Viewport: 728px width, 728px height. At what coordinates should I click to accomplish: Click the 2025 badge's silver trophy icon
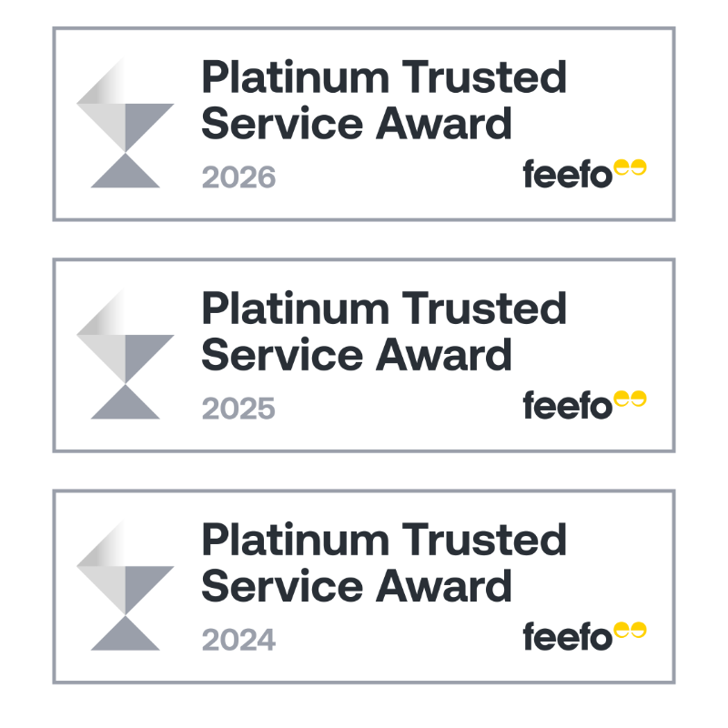tap(125, 354)
